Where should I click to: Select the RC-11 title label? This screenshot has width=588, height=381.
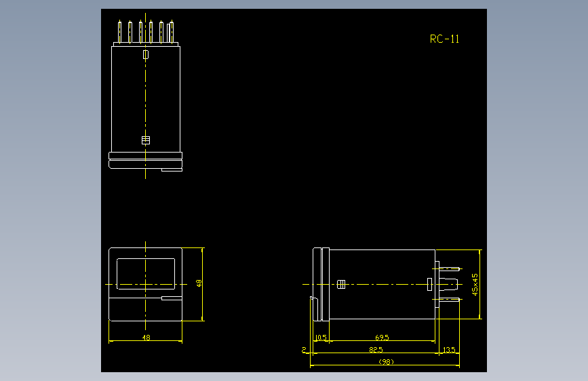coord(444,39)
